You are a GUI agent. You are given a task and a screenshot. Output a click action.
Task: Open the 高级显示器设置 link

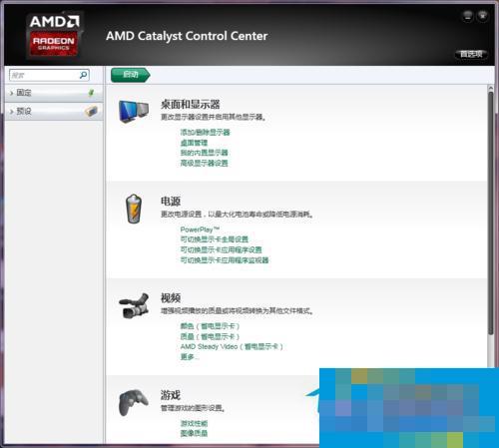pos(204,163)
